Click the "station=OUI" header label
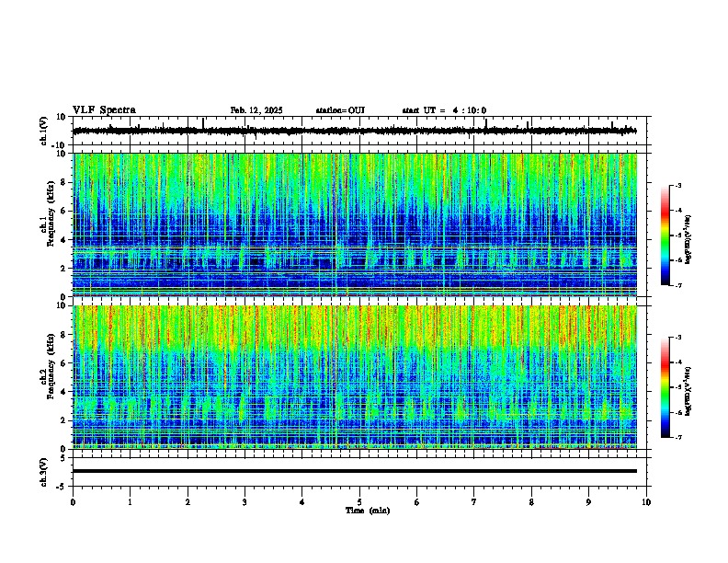 coord(340,110)
